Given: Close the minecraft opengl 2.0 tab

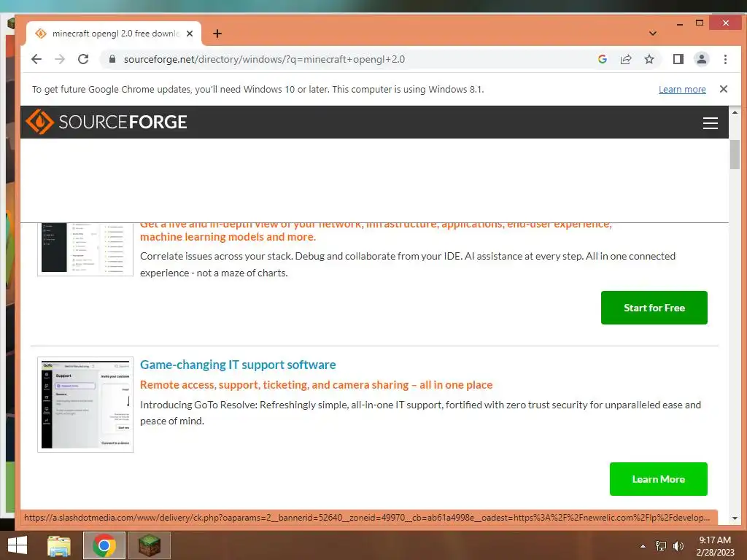Looking at the screenshot, I should pyautogui.click(x=190, y=34).
